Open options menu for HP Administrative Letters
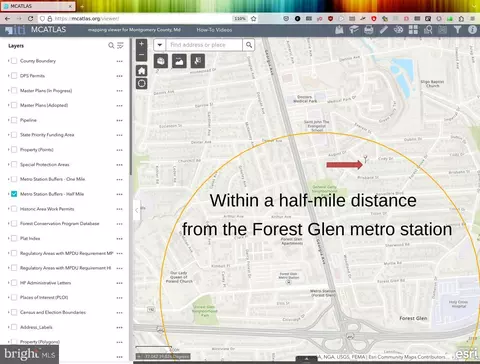Image resolution: width=480 pixels, height=364 pixels. (x=120, y=283)
